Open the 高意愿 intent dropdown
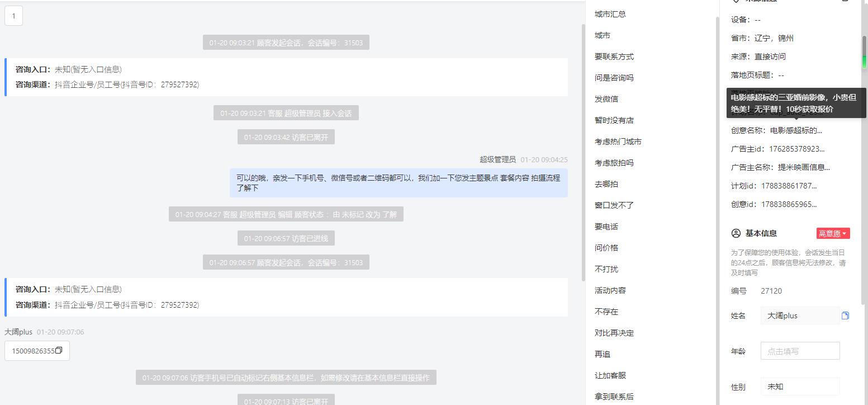The image size is (868, 405). coord(833,233)
